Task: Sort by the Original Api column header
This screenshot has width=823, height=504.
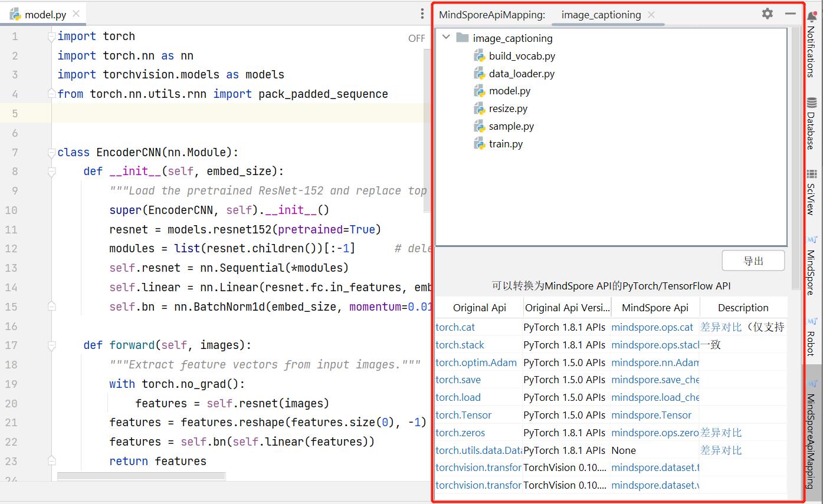Action: (x=479, y=308)
